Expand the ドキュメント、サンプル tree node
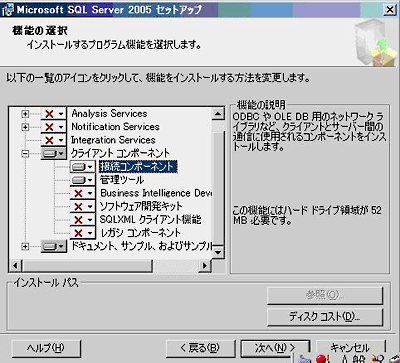The width and height of the screenshot is (400, 363). point(25,247)
